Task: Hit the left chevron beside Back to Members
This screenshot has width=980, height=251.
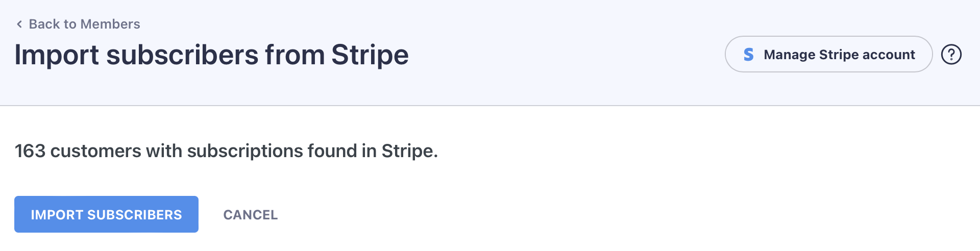Action: (19, 24)
